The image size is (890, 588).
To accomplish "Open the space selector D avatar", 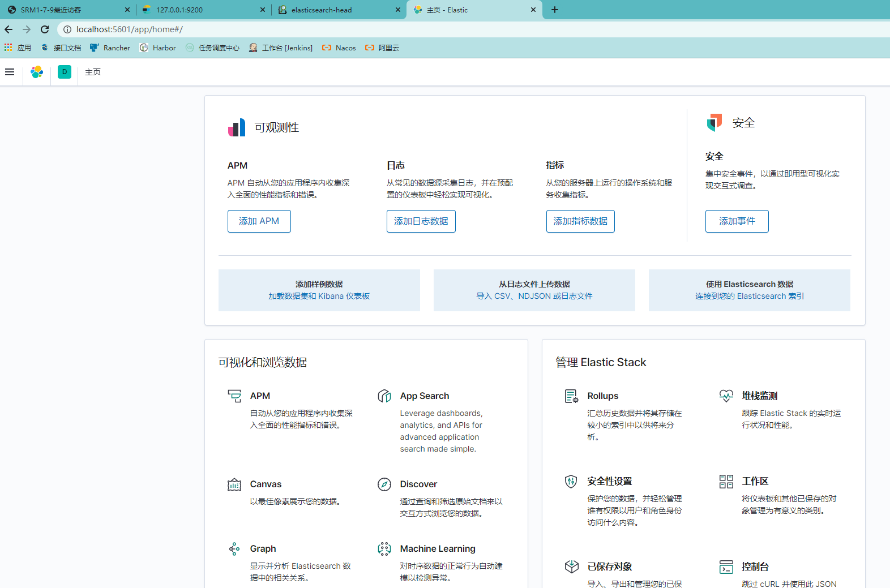I will [x=65, y=72].
